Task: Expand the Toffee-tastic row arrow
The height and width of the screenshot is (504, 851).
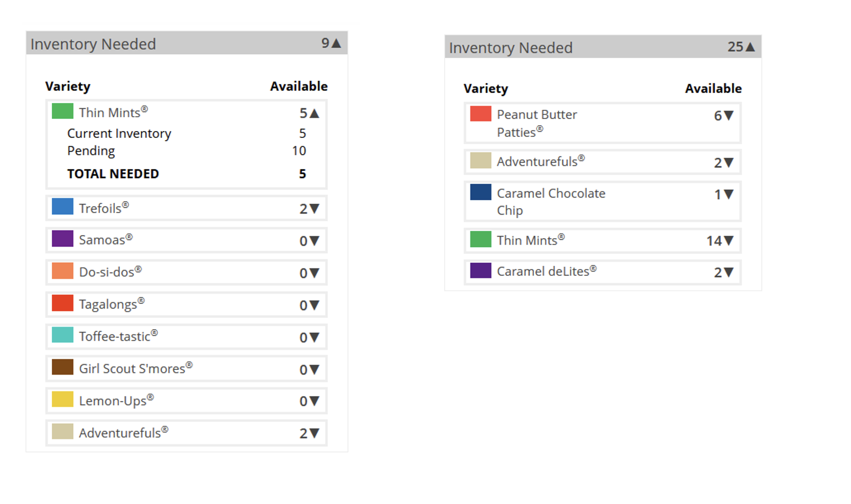Action: pos(314,338)
